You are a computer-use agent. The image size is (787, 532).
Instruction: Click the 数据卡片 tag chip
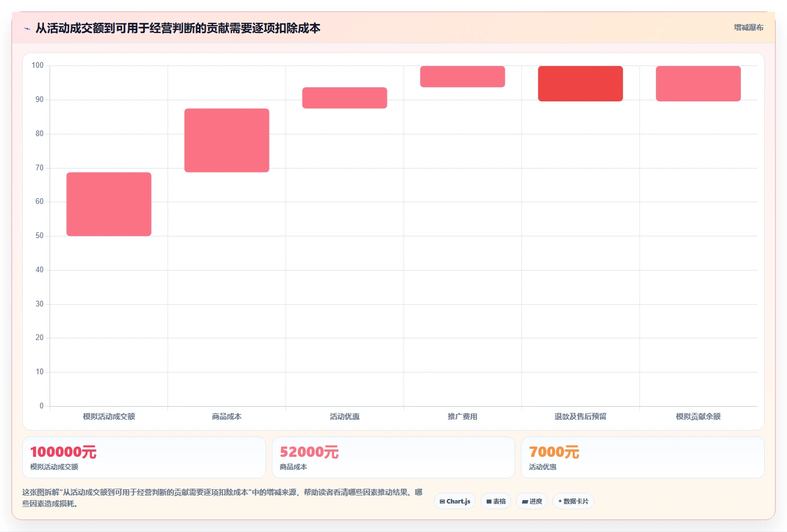[573, 501]
